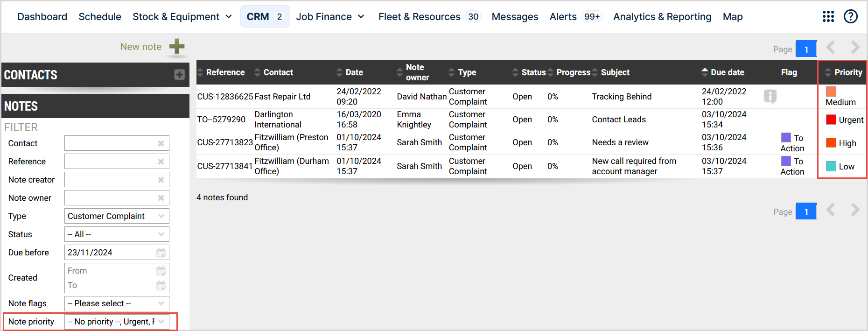868x331 pixels.
Task: Open the Note priority dropdown
Action: 117,322
